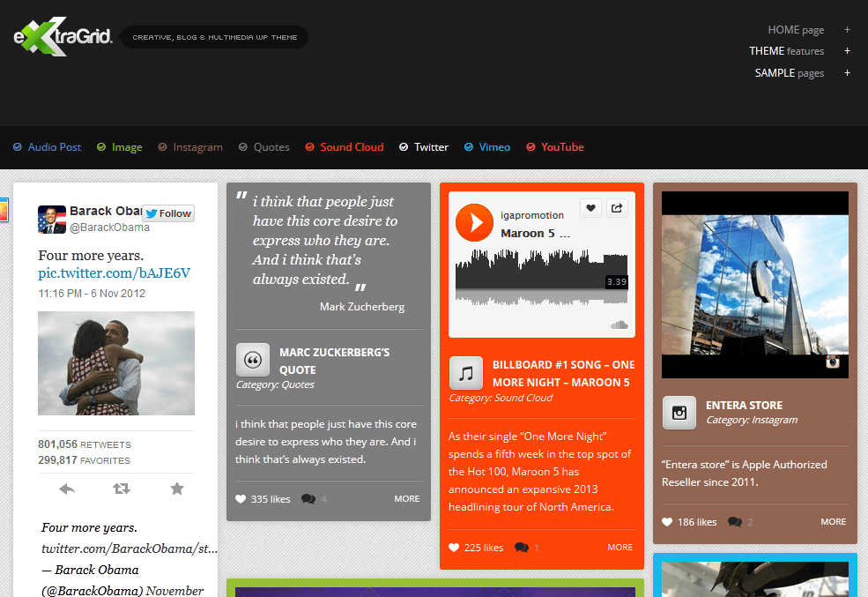Click heart icon beside 335 likes

241,499
